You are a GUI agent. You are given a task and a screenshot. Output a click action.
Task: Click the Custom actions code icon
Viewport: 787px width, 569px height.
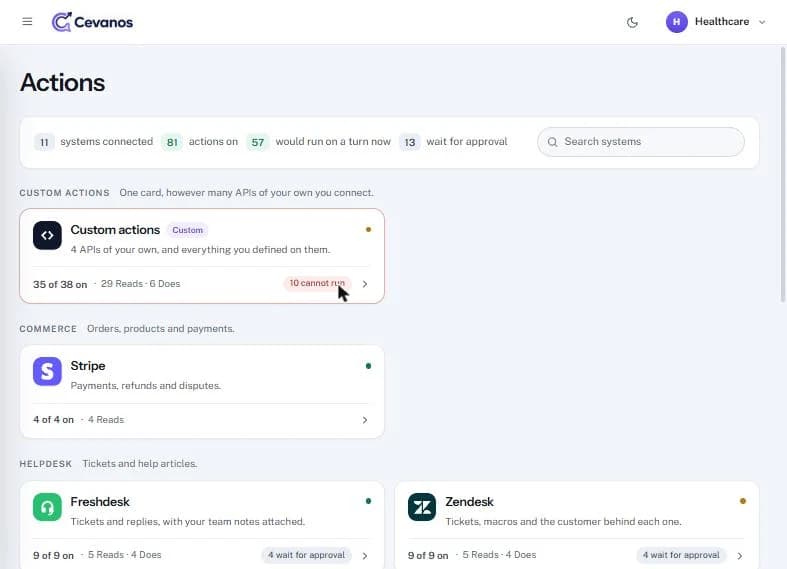click(47, 235)
